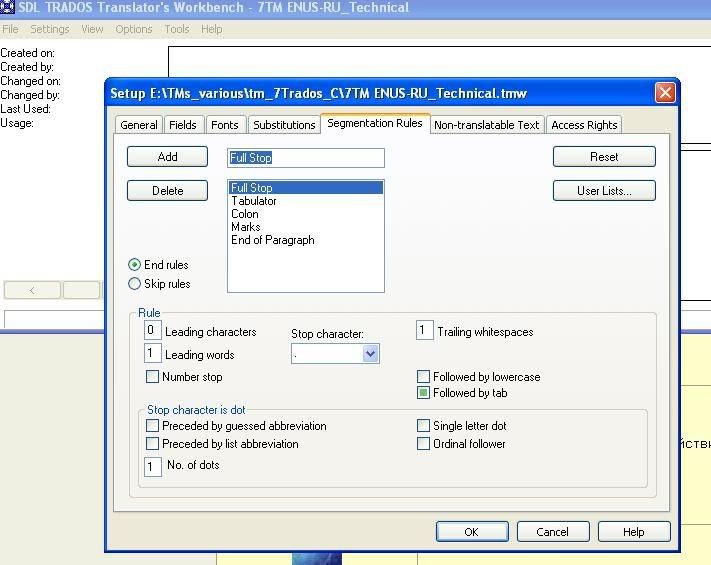Switch to the Access Rights tab
This screenshot has height=565, width=711.
pyautogui.click(x=584, y=125)
